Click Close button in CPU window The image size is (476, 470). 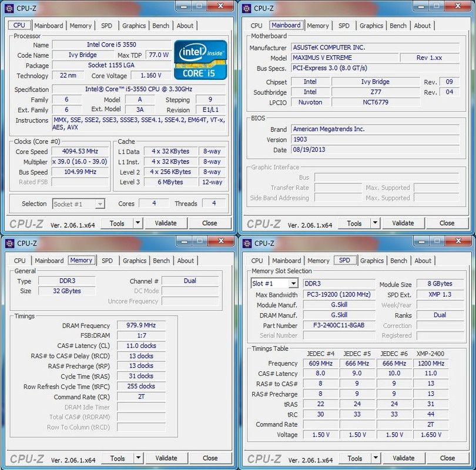click(x=209, y=223)
